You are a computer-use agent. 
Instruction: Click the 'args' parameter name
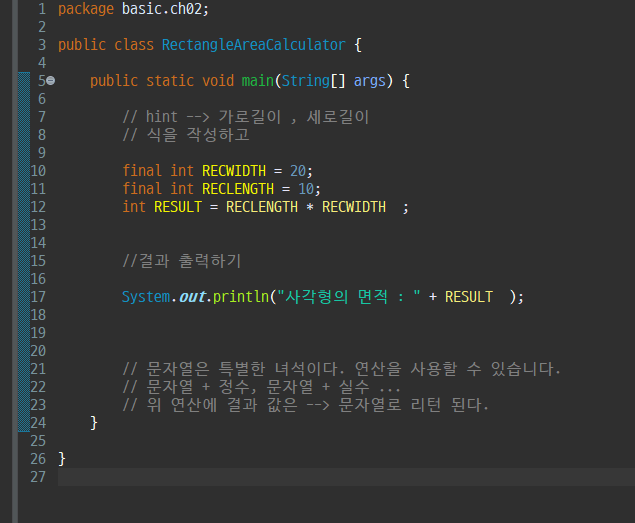369,81
